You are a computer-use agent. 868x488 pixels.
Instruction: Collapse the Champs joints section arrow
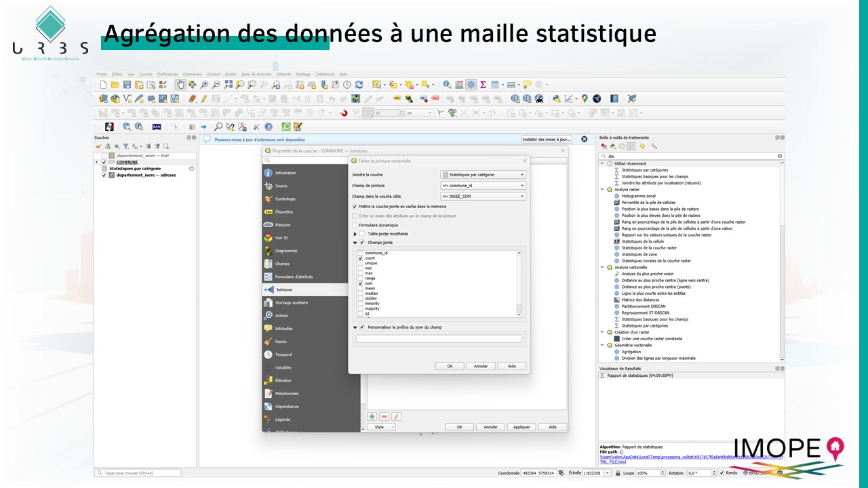pos(355,242)
